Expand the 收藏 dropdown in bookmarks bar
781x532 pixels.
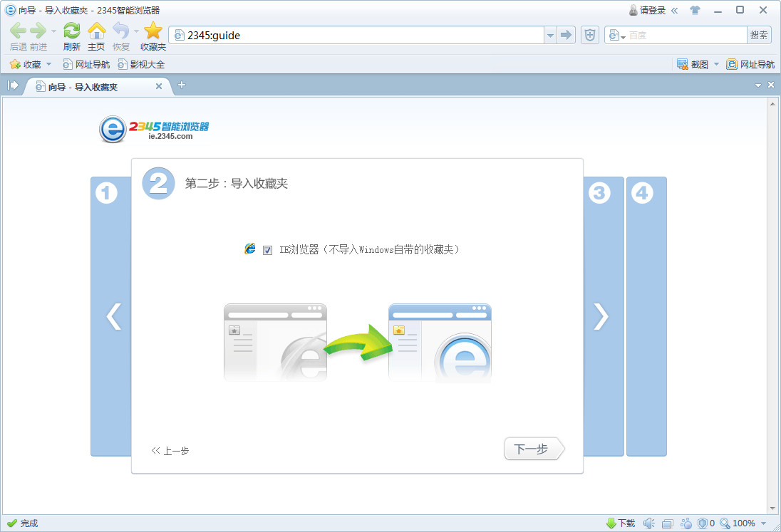(48, 64)
